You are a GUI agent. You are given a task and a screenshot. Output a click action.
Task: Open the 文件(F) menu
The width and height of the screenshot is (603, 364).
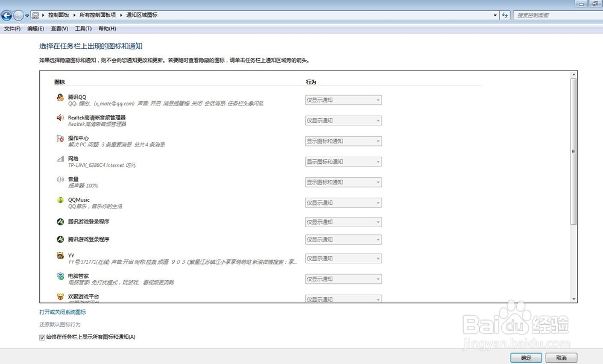tap(12, 28)
